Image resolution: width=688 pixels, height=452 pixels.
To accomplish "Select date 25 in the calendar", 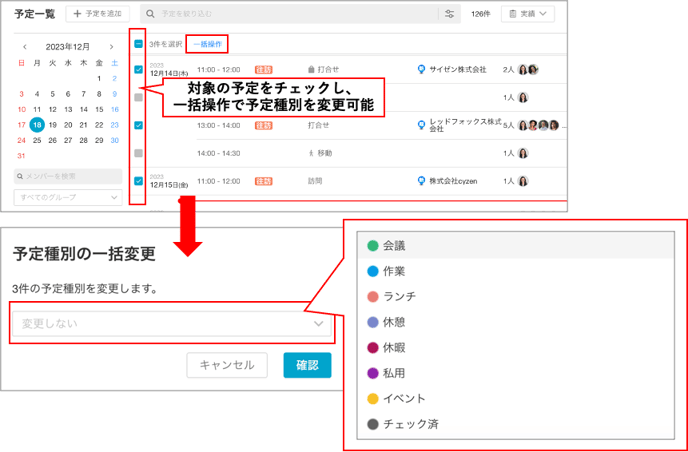I will pyautogui.click(x=37, y=140).
